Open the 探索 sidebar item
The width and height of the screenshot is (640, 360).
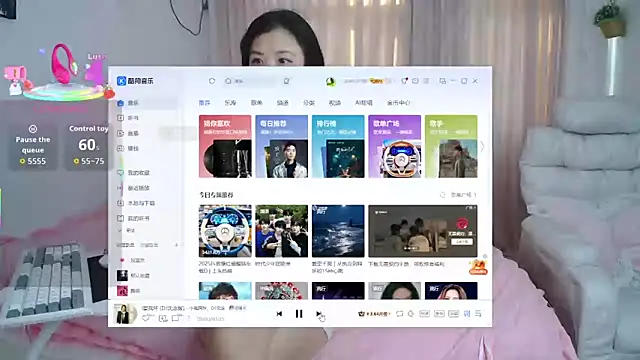click(x=147, y=149)
